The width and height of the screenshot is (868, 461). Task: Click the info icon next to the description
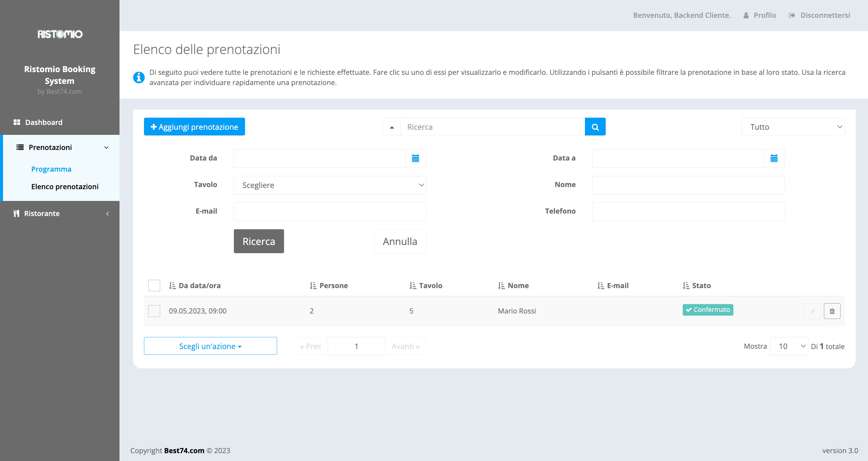click(139, 77)
